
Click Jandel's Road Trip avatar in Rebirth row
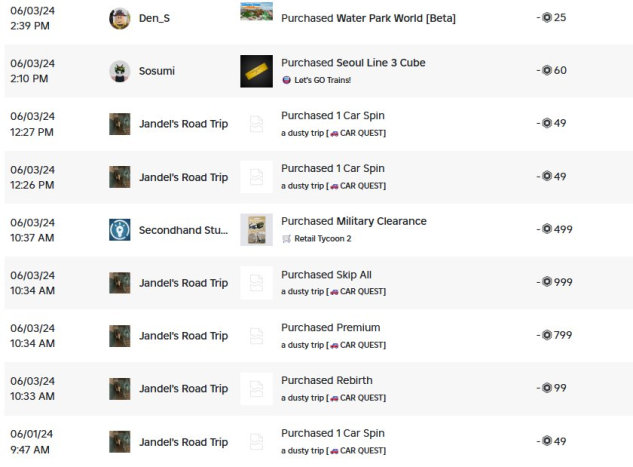click(120, 389)
